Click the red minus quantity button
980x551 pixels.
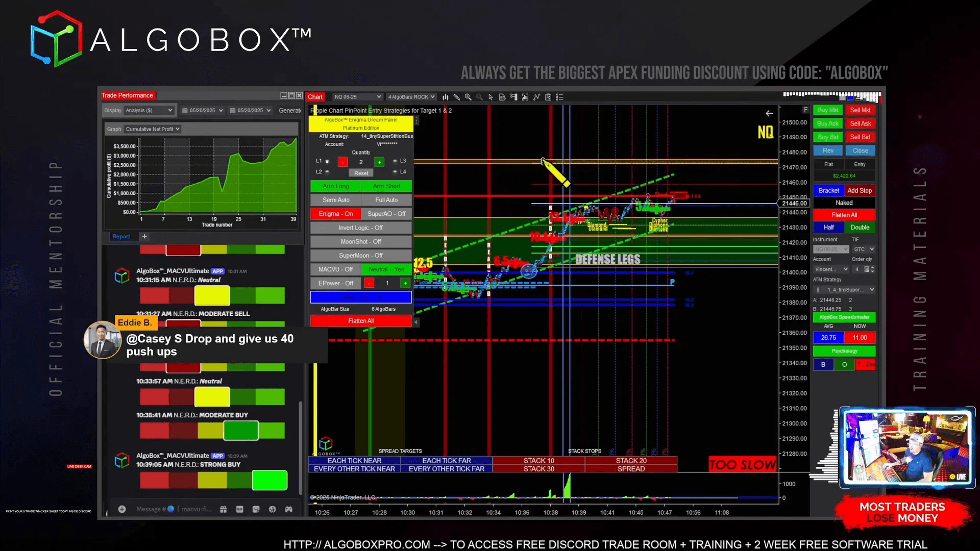click(343, 162)
